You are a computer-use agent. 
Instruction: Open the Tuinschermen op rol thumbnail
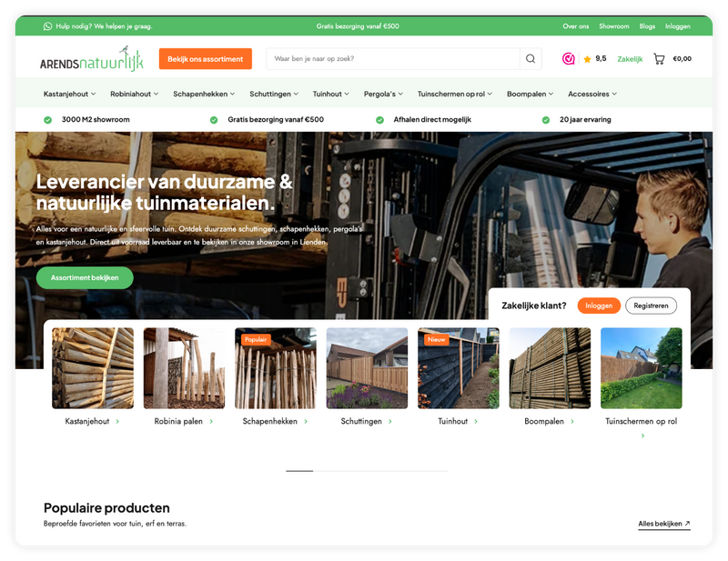click(x=642, y=368)
